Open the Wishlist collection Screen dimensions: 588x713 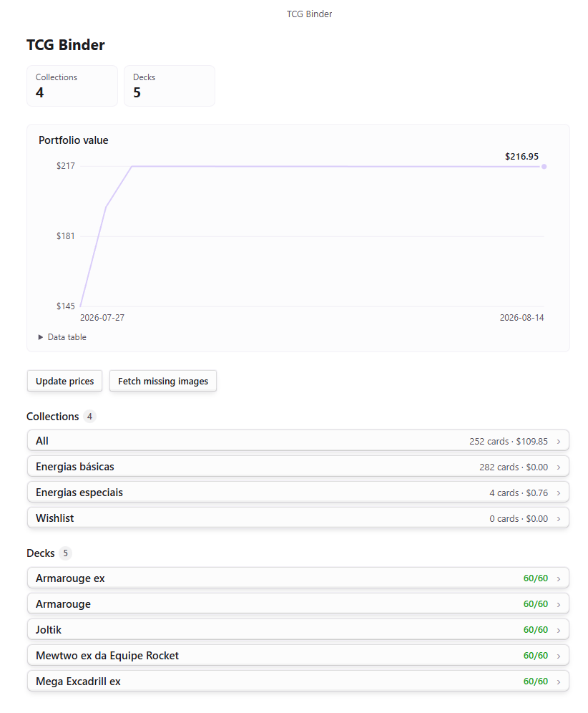click(298, 518)
